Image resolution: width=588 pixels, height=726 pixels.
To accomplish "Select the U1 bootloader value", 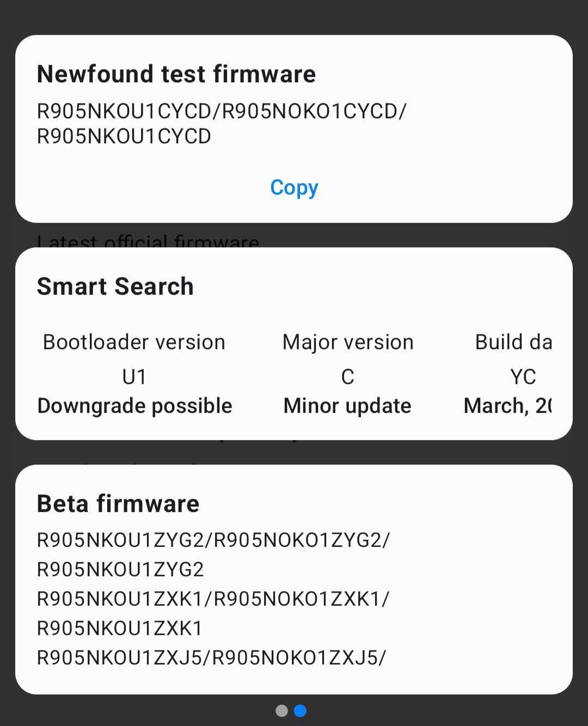I will (x=134, y=376).
